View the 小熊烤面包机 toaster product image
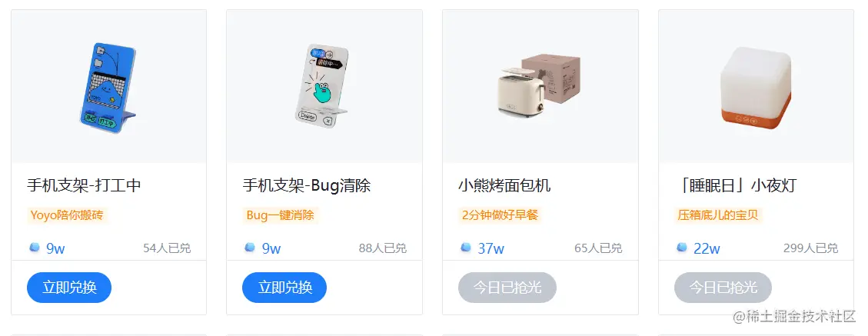868x336 pixels. 540,86
